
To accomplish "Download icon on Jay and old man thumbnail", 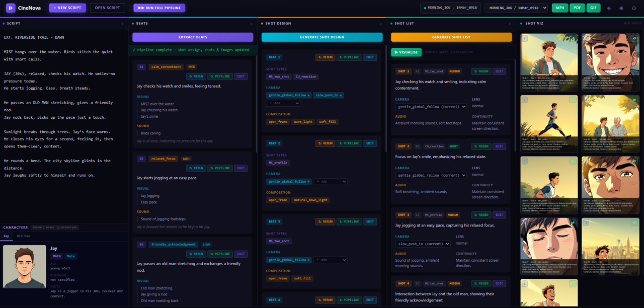I will click(586, 100).
